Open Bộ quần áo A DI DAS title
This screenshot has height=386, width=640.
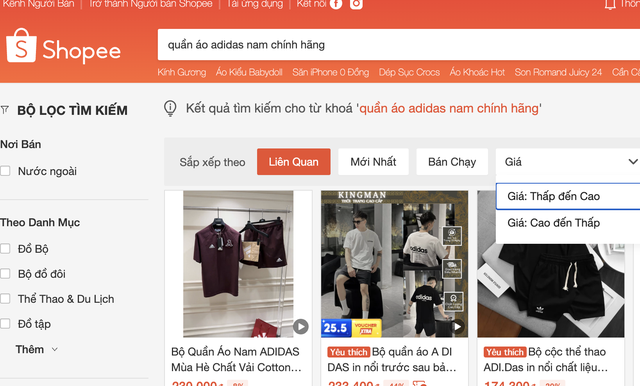coord(392,359)
